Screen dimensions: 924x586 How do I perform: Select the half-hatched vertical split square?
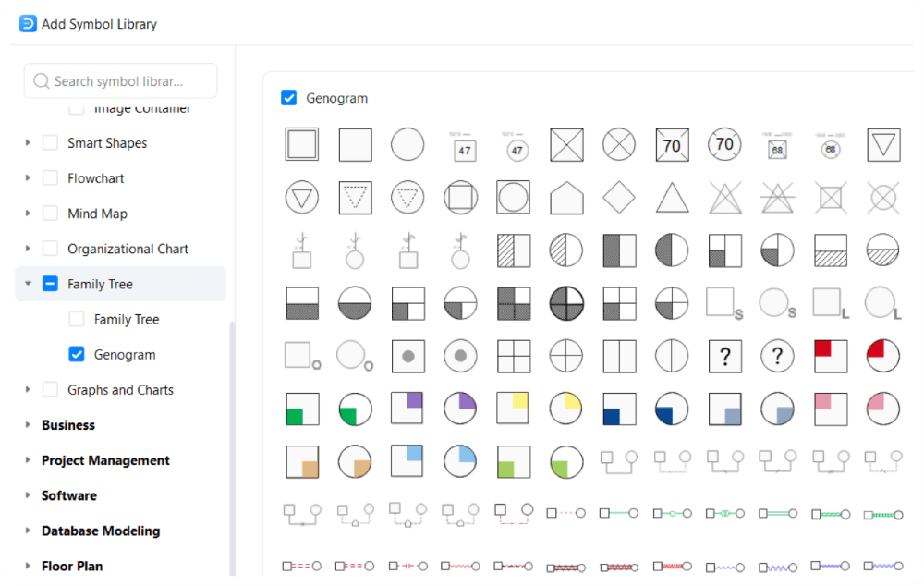point(513,250)
